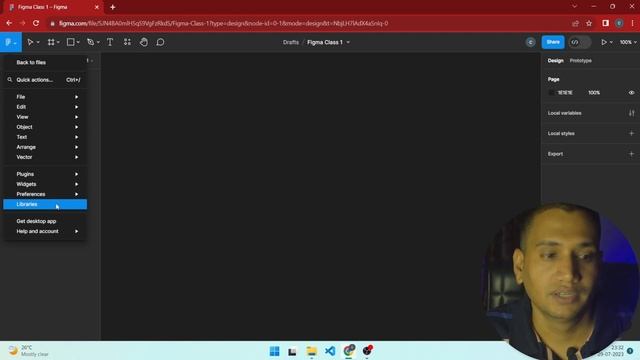
Task: Click the share page icon in address bar
Action: coord(576,23)
